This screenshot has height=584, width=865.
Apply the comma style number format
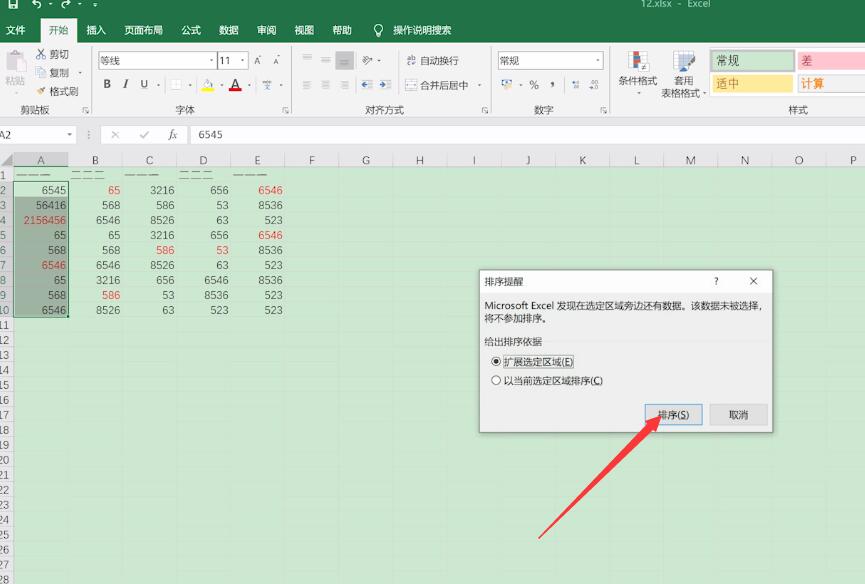pos(552,84)
